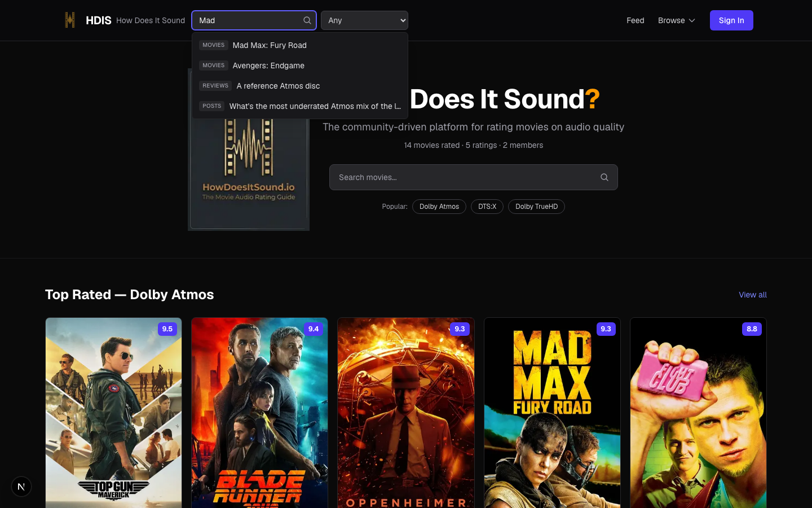Select Mad Max: Fury Road movie suggestion

[x=300, y=45]
